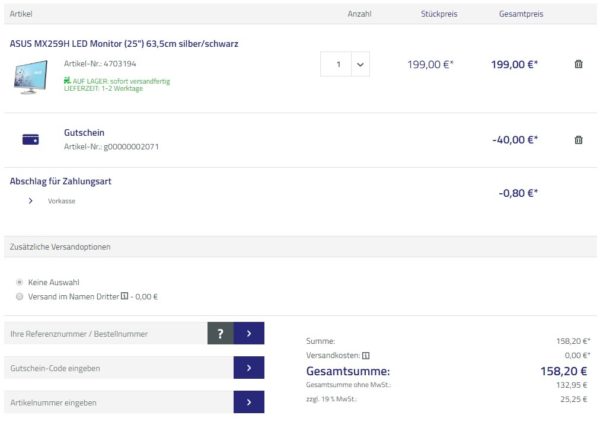This screenshot has height=428, width=600.
Task: Choose the Versand im Namen Dritter radio option
Action: click(x=20, y=296)
